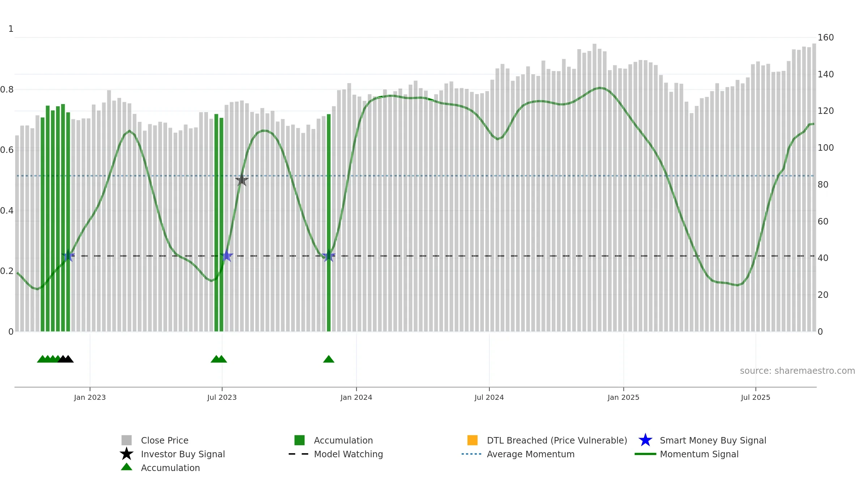
Task: Click the source: sharemaestro.com text
Action: pos(797,371)
